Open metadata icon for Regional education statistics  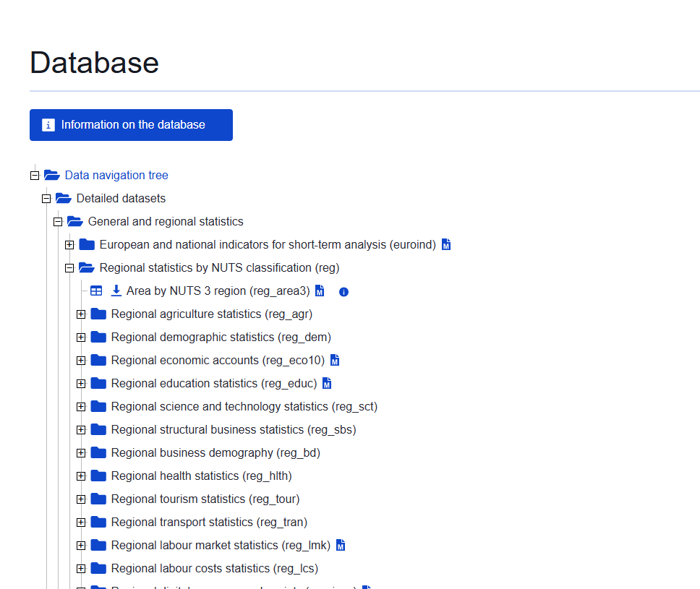[x=327, y=384]
